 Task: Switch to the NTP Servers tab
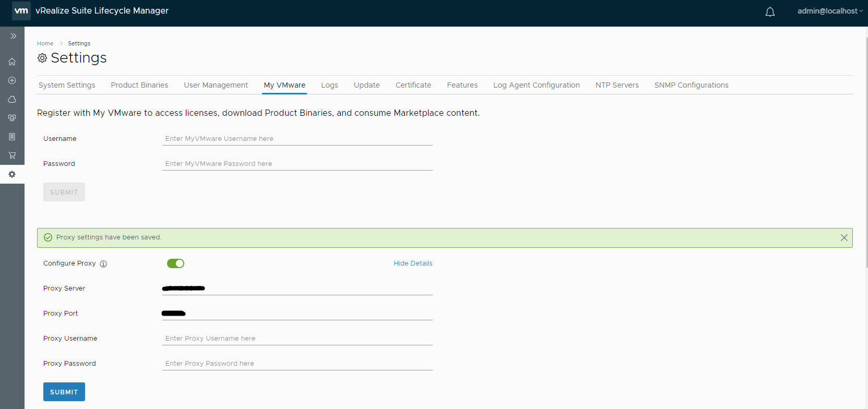tap(616, 85)
